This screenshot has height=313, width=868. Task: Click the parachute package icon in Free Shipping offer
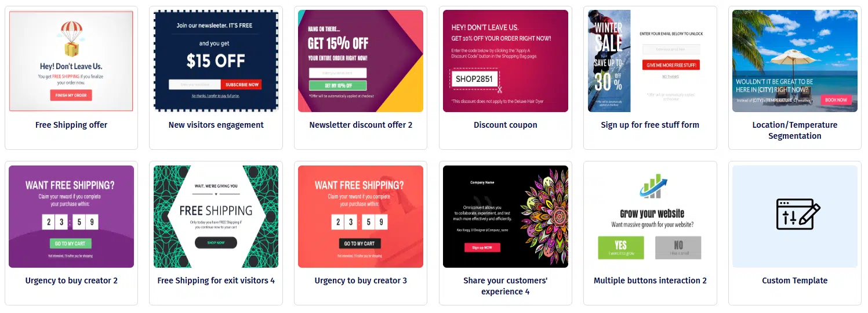71,39
